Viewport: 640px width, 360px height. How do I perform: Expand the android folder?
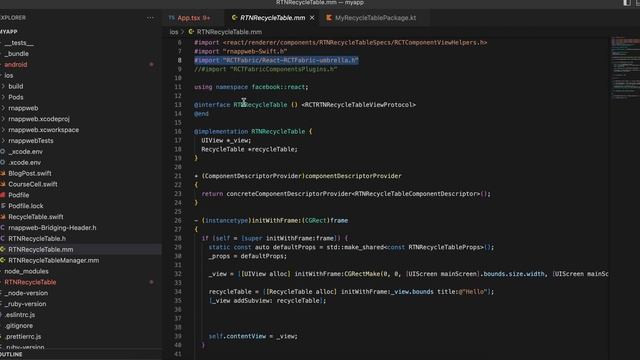16,64
